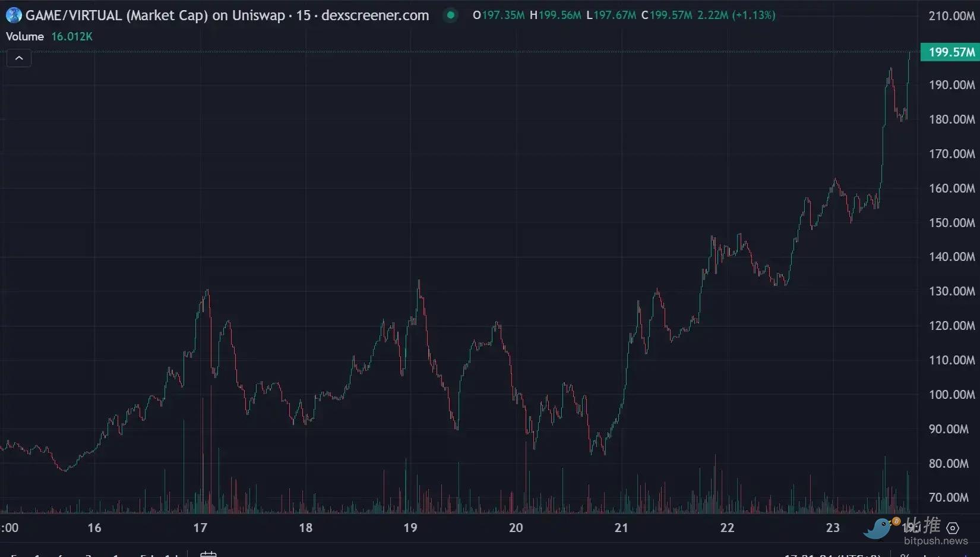Click the 120.00M price axis label
The image size is (980, 557).
951,326
